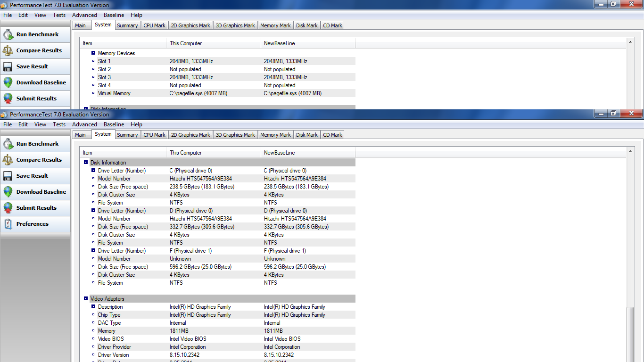Select the Slot 1 row label
The width and height of the screenshot is (644, 362).
104,61
